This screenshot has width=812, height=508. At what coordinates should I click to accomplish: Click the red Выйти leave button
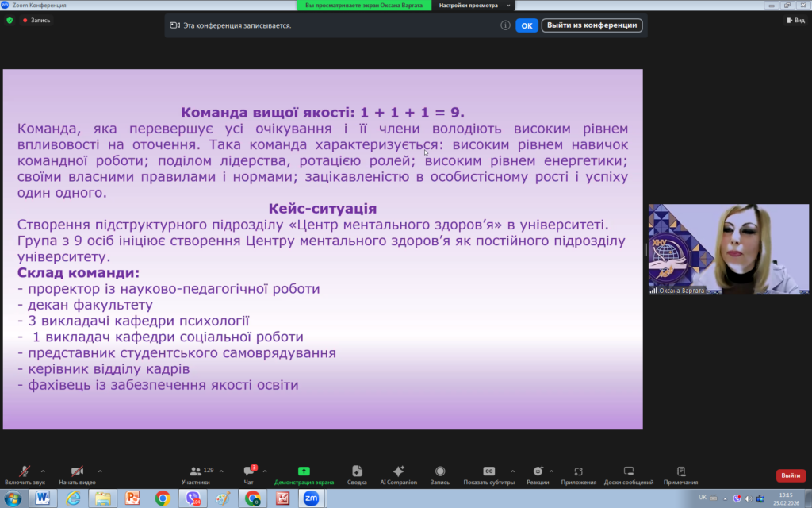point(790,475)
